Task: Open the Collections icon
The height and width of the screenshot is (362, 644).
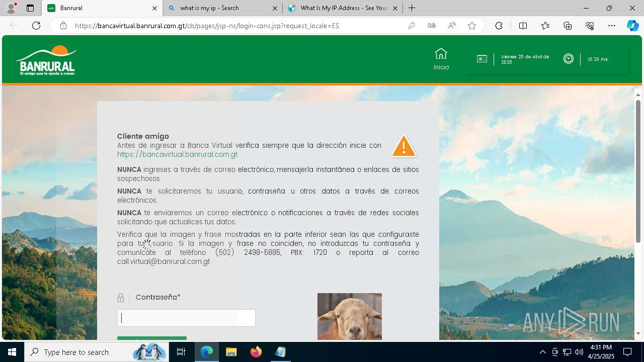Action: click(x=568, y=26)
